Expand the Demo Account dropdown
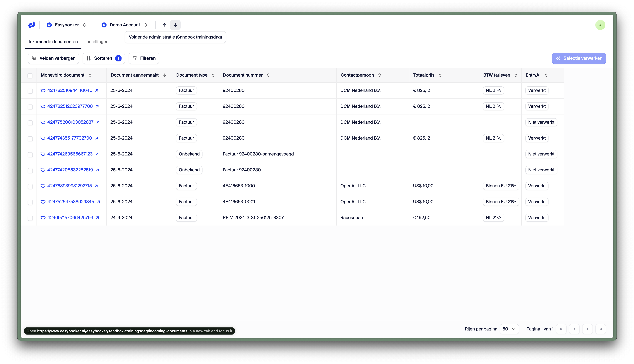 click(124, 25)
